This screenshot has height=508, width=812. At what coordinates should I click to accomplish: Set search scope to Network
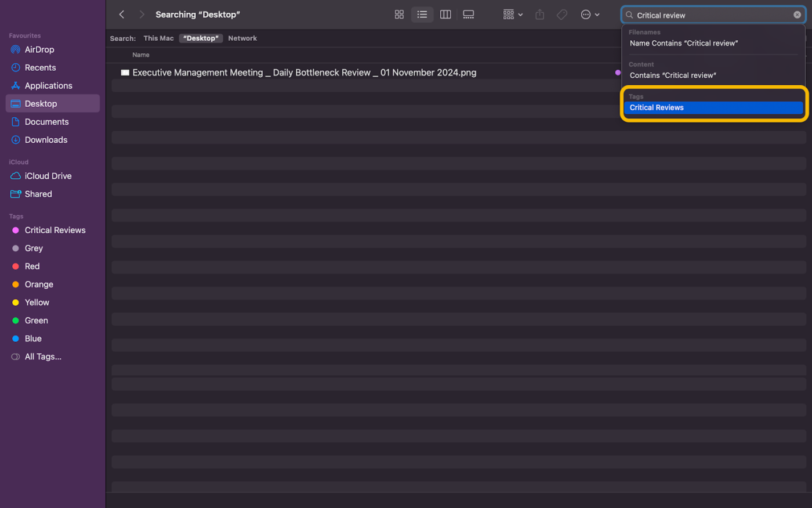click(x=242, y=38)
